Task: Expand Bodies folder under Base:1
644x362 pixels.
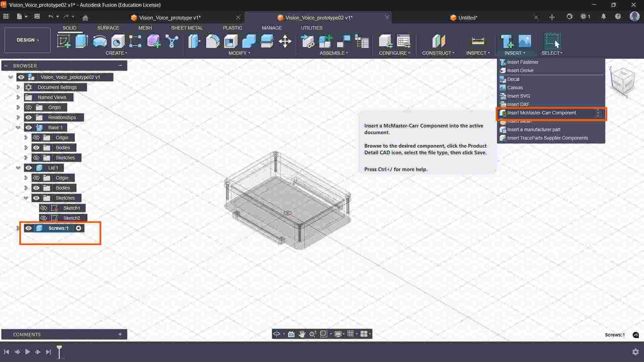Action: pos(26,148)
